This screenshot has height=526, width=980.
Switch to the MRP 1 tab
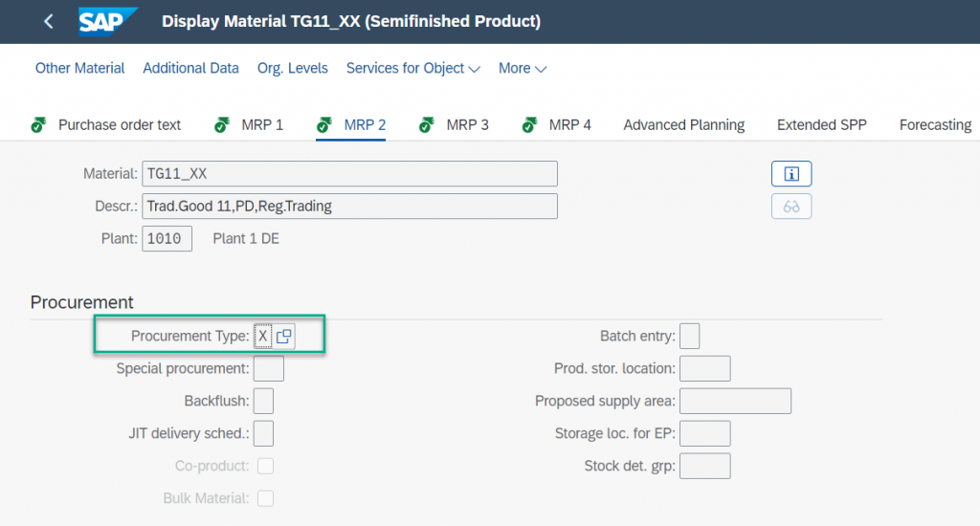point(262,125)
